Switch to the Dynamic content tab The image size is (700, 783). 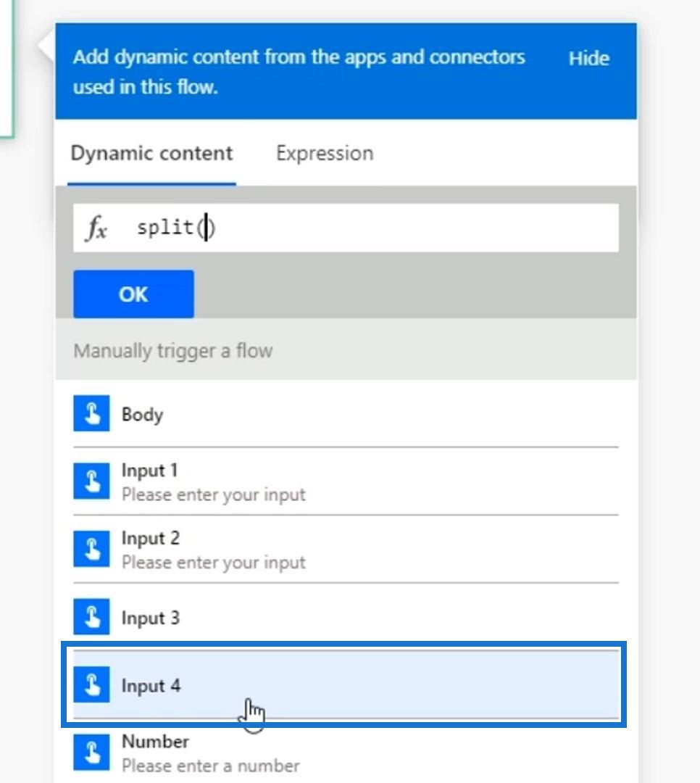tap(151, 153)
